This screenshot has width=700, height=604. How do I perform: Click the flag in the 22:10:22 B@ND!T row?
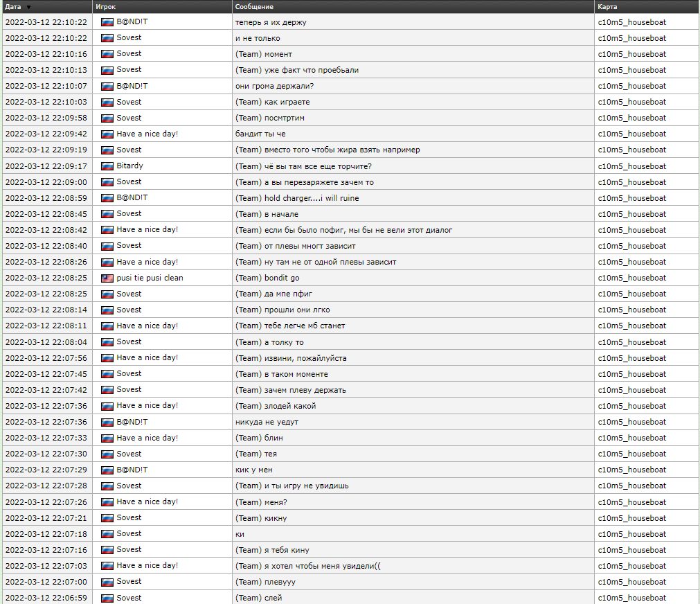(107, 22)
